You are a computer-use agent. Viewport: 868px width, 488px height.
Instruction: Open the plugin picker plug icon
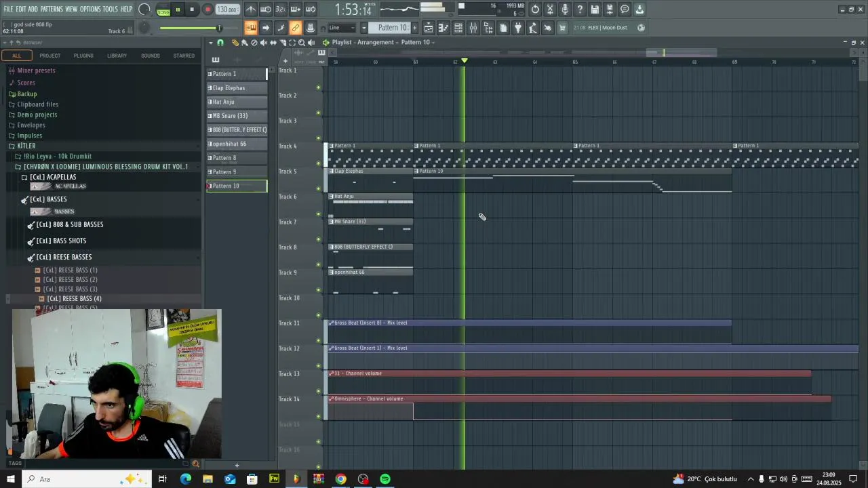click(518, 28)
